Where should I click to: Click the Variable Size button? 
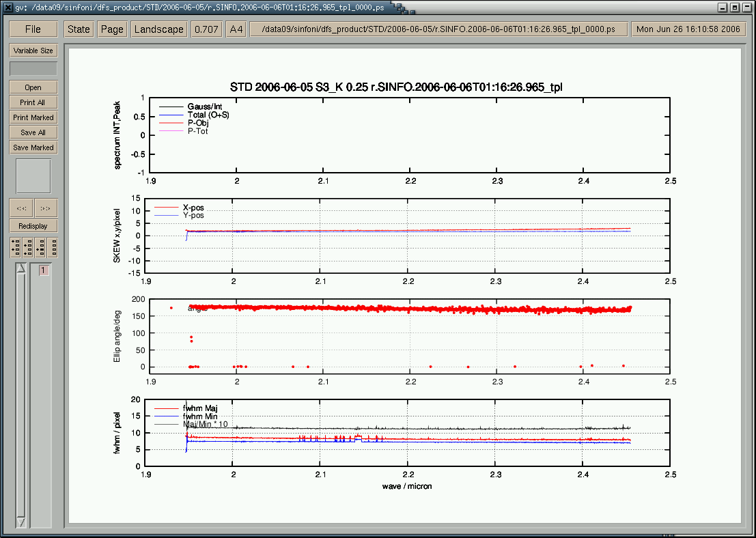pos(33,51)
